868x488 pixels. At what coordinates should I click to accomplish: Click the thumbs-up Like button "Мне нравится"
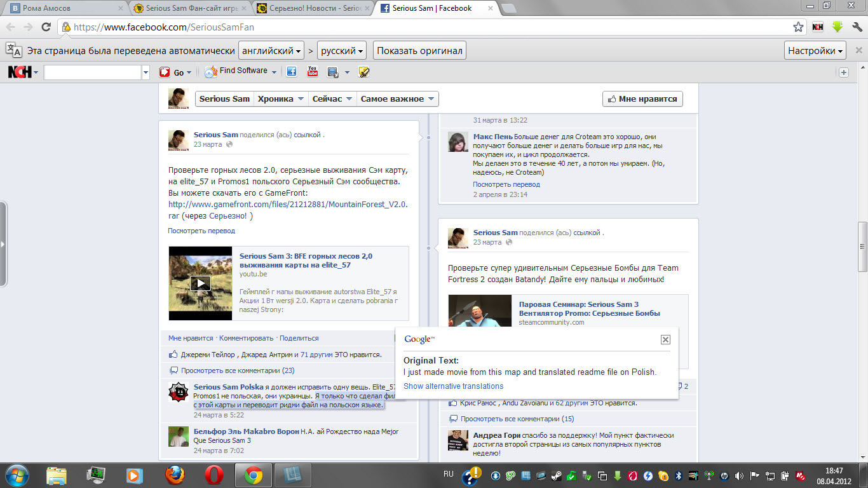(x=642, y=99)
